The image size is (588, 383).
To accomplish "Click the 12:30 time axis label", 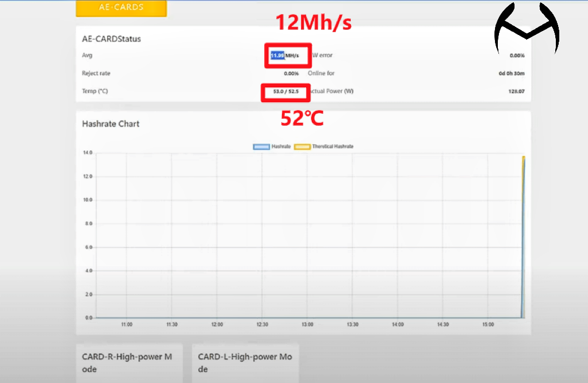I will 262,324.
